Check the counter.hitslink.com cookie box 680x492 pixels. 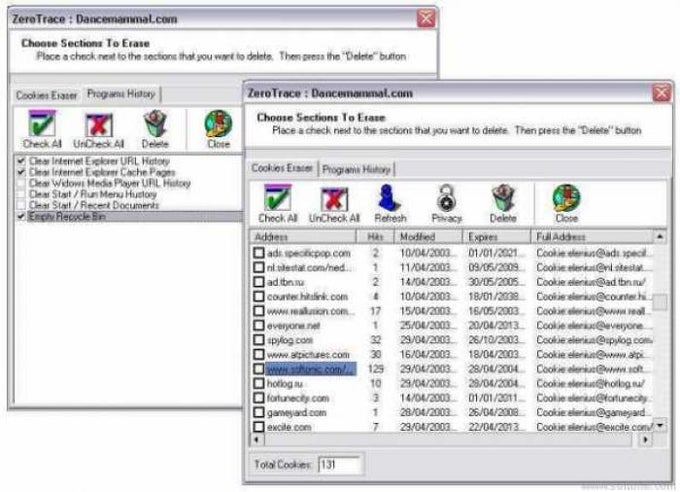point(258,296)
